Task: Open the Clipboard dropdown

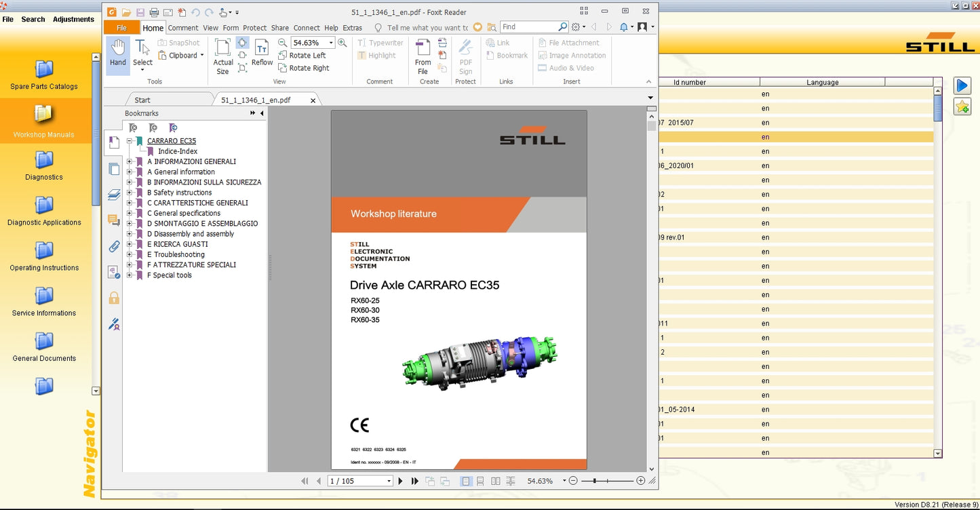Action: 202,56
